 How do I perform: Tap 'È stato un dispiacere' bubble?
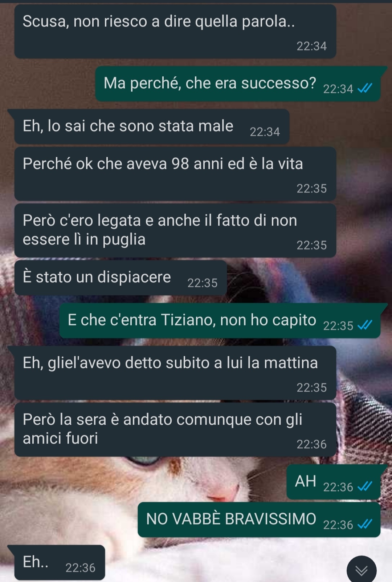pyautogui.click(x=121, y=278)
